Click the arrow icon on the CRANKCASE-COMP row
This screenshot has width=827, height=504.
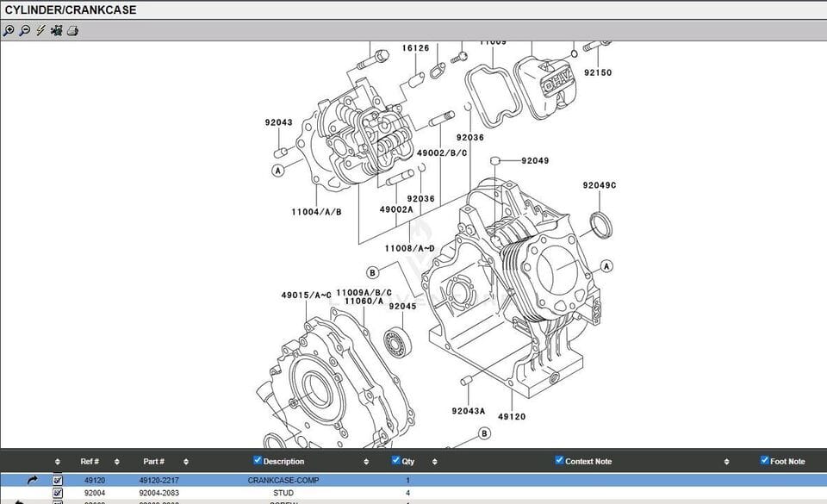[x=32, y=480]
